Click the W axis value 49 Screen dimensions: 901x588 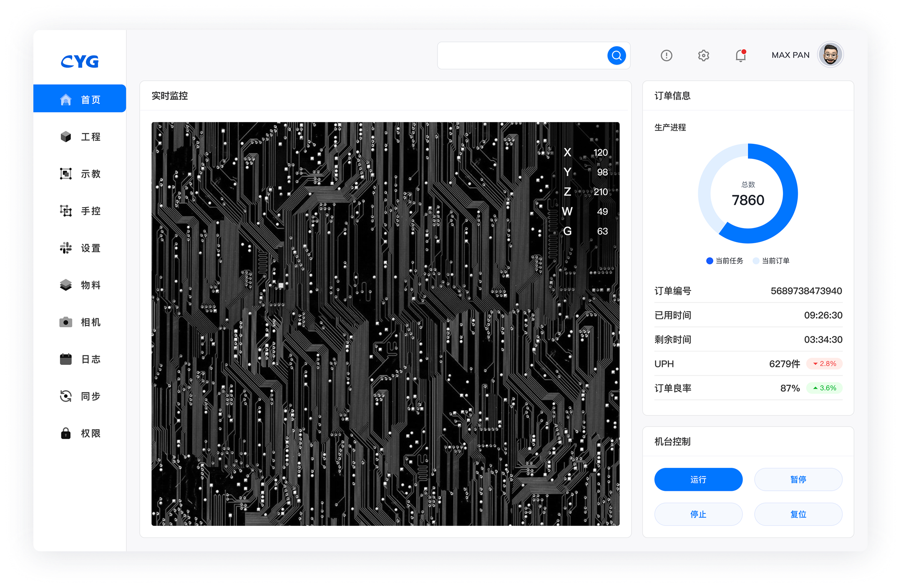[602, 211]
